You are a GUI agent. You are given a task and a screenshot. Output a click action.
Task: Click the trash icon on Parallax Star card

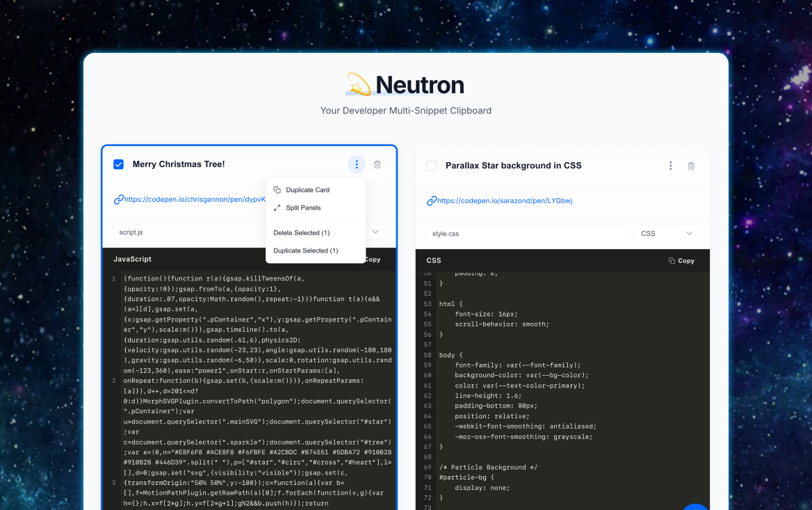691,166
